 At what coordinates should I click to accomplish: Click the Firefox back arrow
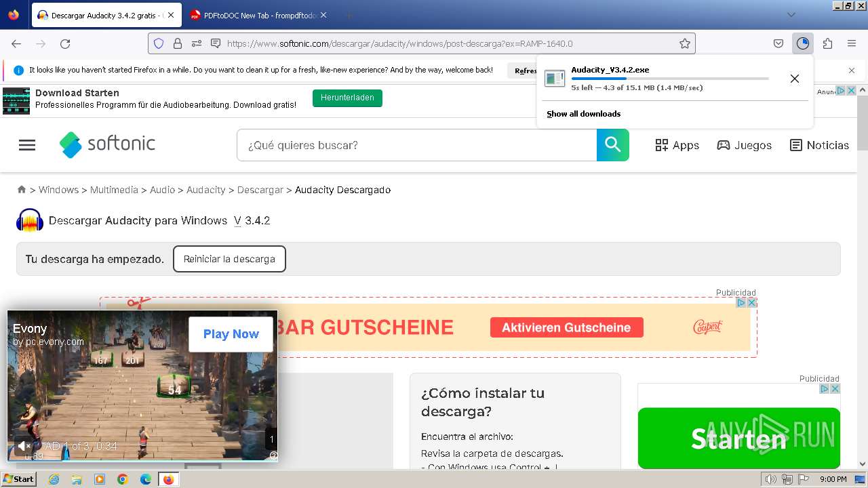[x=16, y=43]
